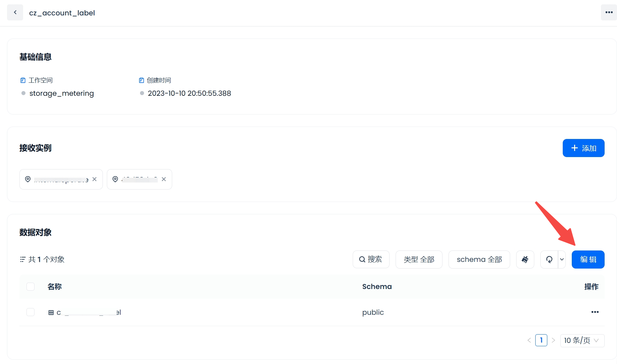Change the 10 条/页 page size selector
Image resolution: width=617 pixels, height=364 pixels.
[582, 341]
